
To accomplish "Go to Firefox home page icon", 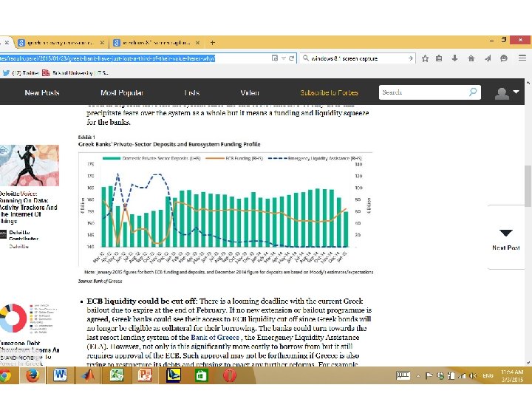I will tap(471, 58).
